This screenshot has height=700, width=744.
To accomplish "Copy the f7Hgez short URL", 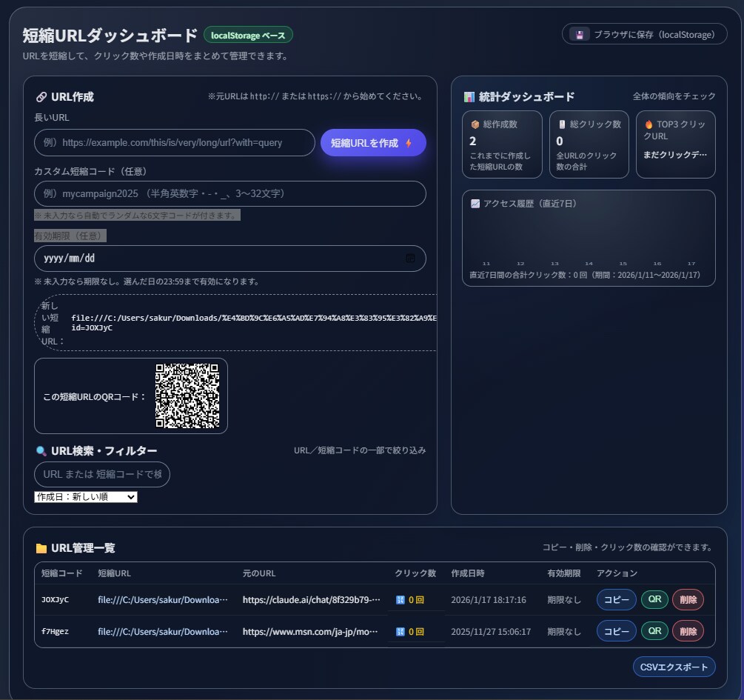I will (x=616, y=631).
